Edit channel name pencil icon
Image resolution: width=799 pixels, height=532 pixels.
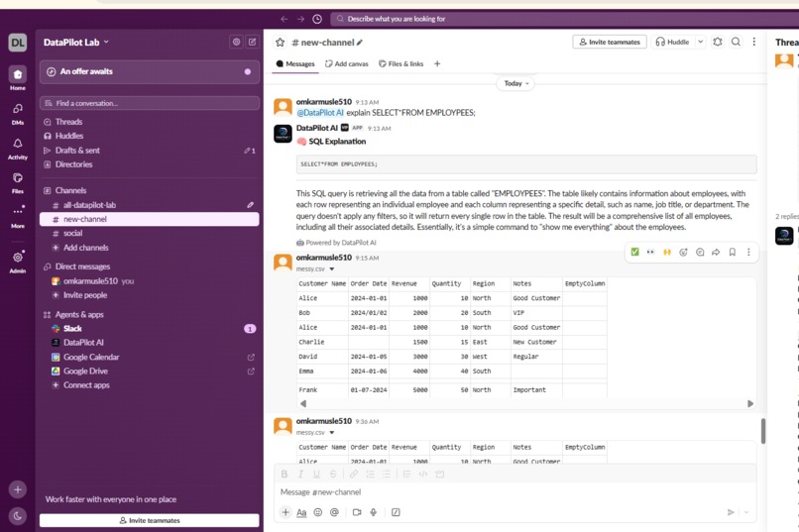pos(359,43)
